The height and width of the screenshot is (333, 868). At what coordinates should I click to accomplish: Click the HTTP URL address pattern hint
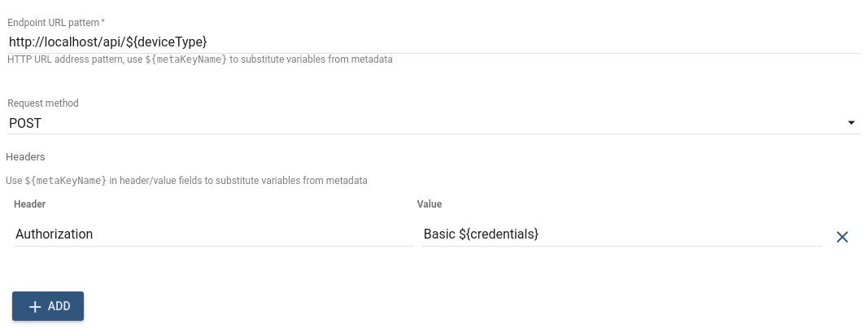[x=200, y=59]
